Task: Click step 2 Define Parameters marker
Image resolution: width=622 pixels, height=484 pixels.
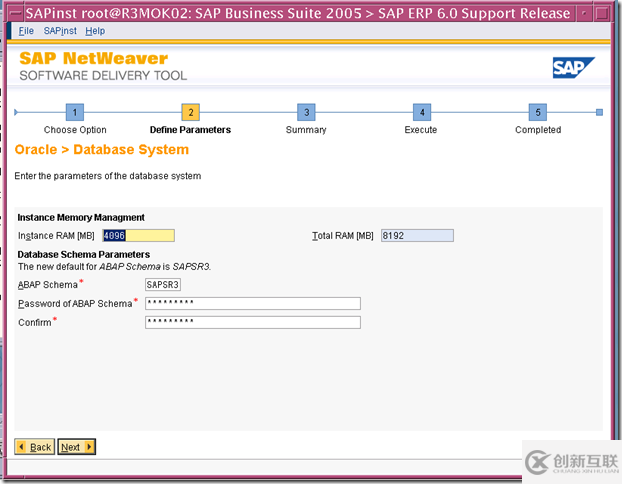Action: pos(190,112)
